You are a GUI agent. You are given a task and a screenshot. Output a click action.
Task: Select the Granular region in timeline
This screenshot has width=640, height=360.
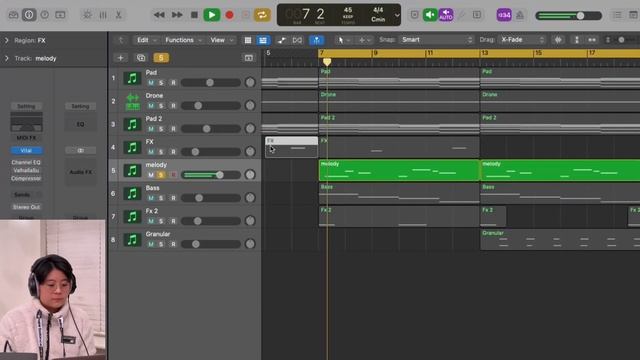pos(560,240)
